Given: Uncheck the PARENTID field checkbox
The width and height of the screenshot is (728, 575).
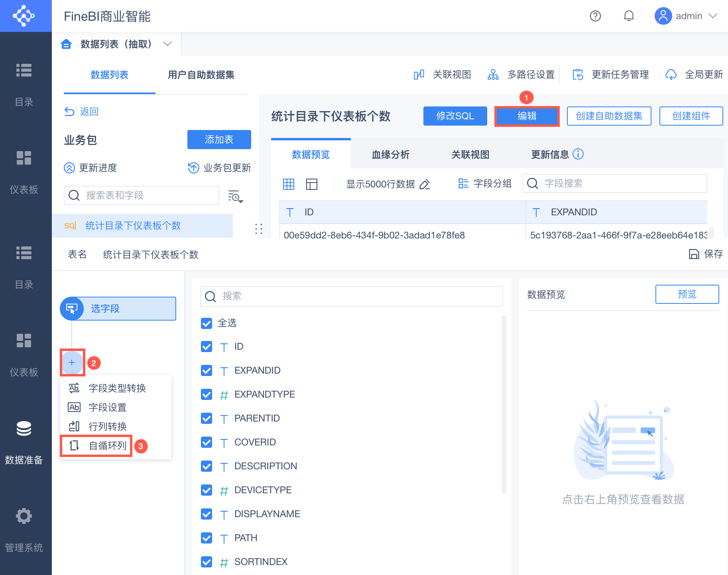Looking at the screenshot, I should pos(207,418).
